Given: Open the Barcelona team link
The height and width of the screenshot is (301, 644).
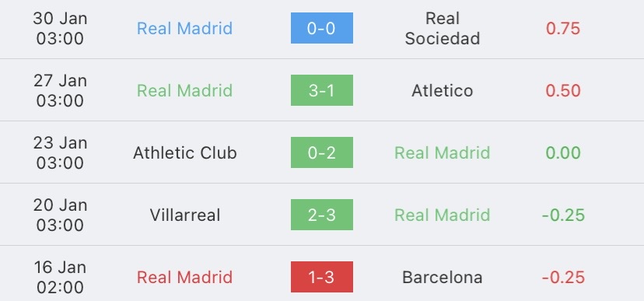Looking at the screenshot, I should [443, 277].
